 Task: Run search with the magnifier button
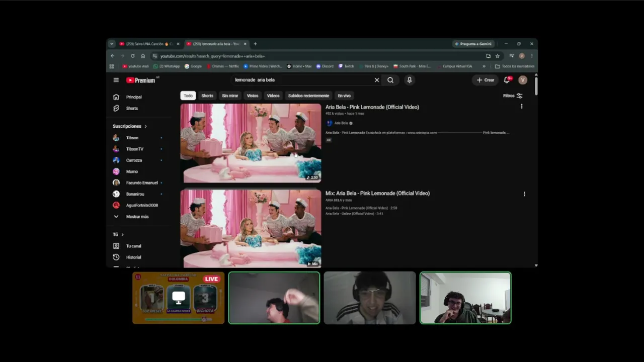390,80
